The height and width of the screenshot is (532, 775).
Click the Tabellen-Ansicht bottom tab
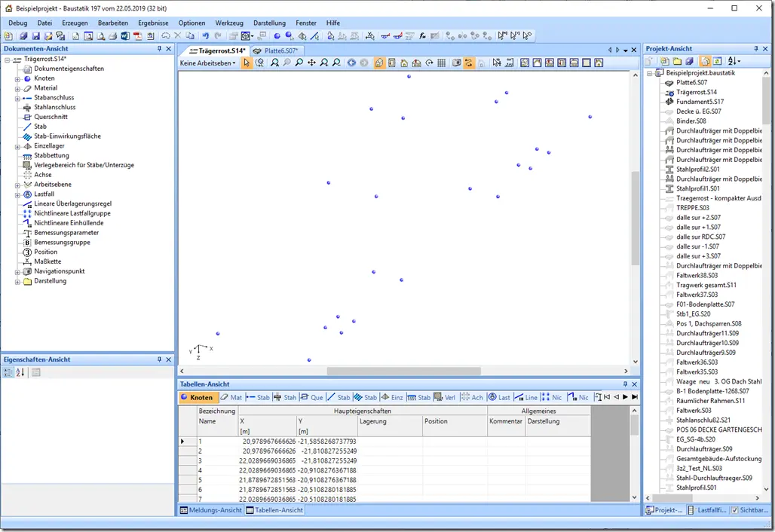point(275,510)
